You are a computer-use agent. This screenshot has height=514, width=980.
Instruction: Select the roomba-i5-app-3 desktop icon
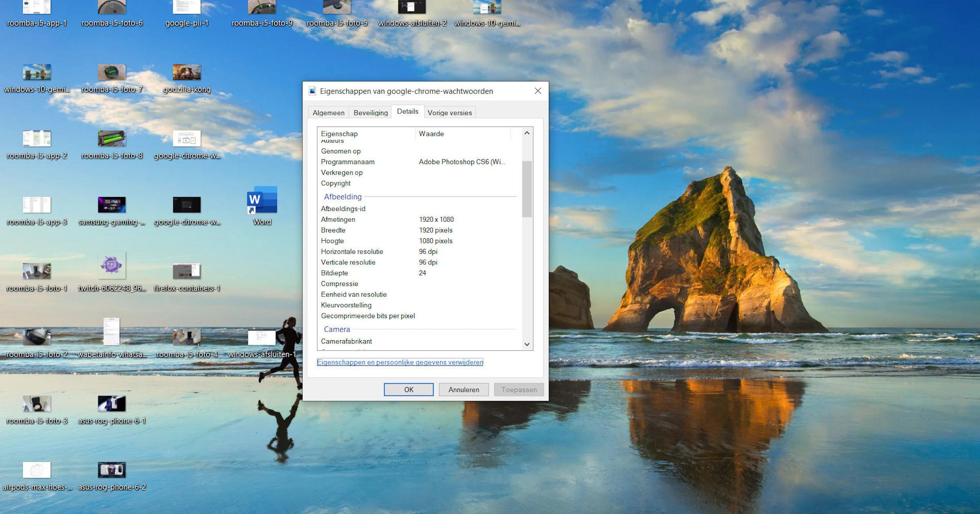[x=37, y=211]
